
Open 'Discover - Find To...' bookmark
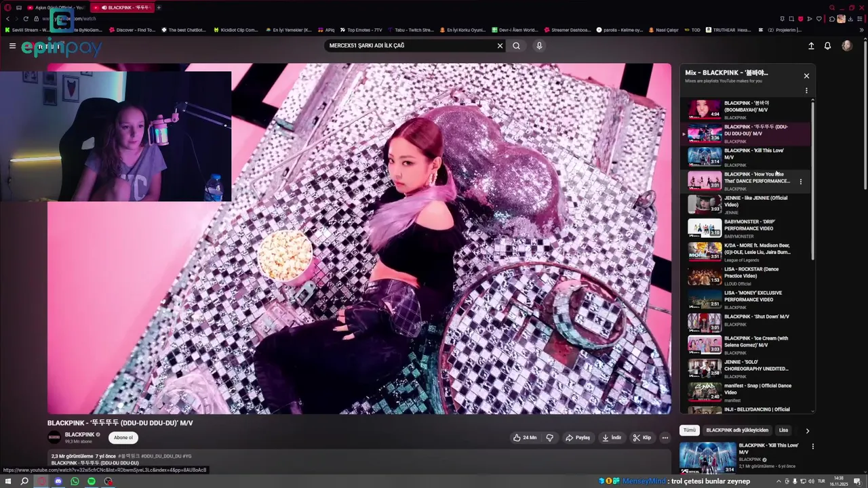coord(132,30)
